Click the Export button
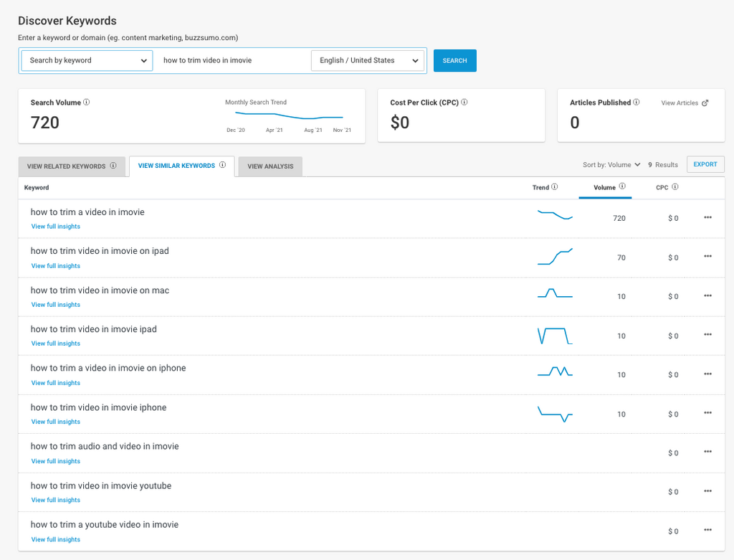 tap(705, 164)
